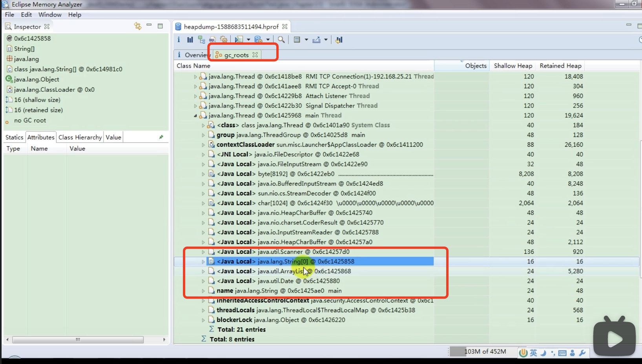Run the expert system reports icon
This screenshot has width=642, height=364.
pos(239,40)
